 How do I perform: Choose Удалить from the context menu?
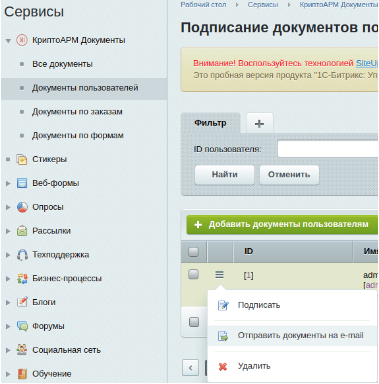[x=292, y=366]
